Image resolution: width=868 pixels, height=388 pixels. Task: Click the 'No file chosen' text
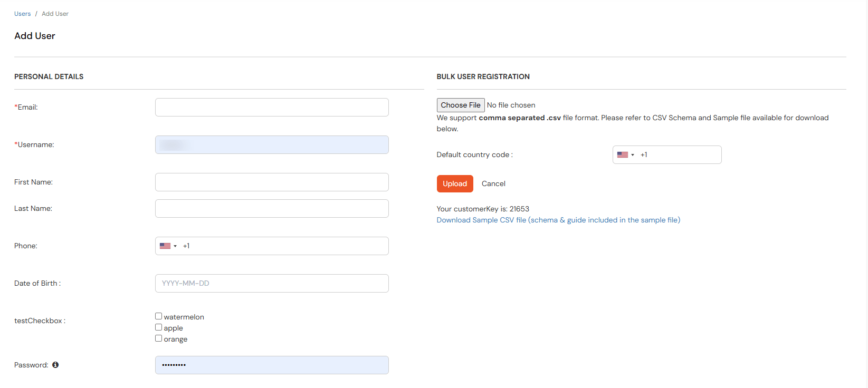pyautogui.click(x=511, y=105)
